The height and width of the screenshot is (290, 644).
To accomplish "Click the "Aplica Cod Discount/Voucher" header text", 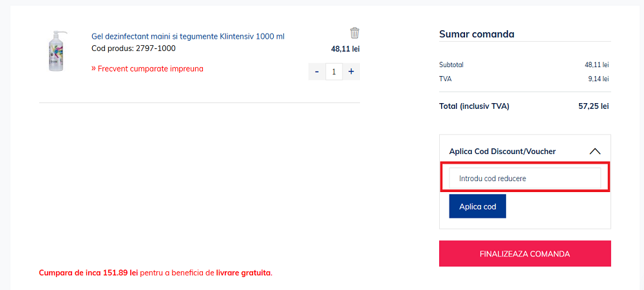I will pyautogui.click(x=502, y=151).
